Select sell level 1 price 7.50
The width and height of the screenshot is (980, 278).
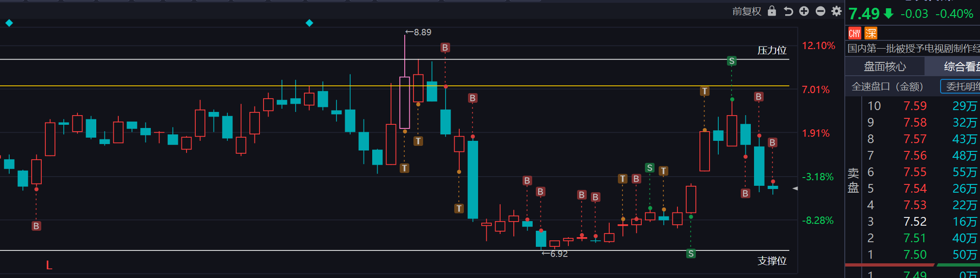(x=915, y=255)
